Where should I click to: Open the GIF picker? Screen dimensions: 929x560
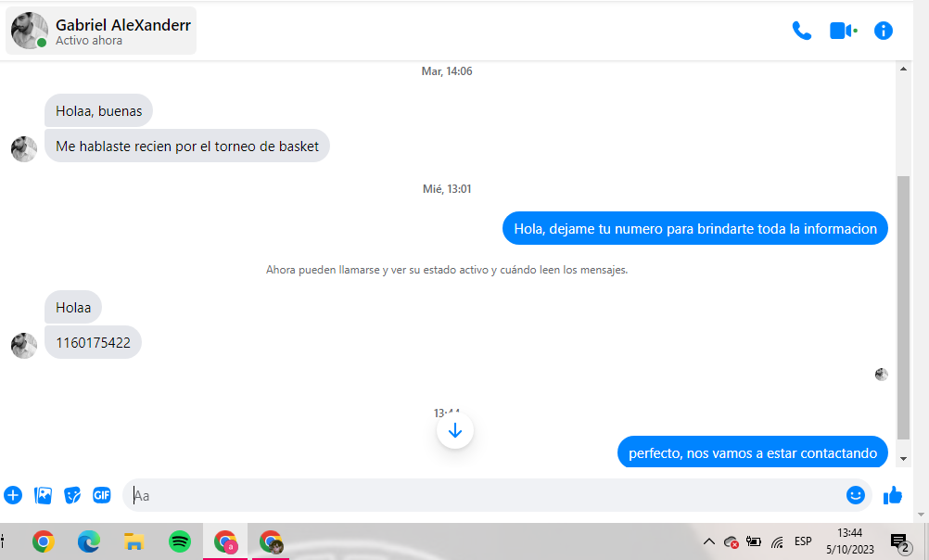click(x=102, y=495)
